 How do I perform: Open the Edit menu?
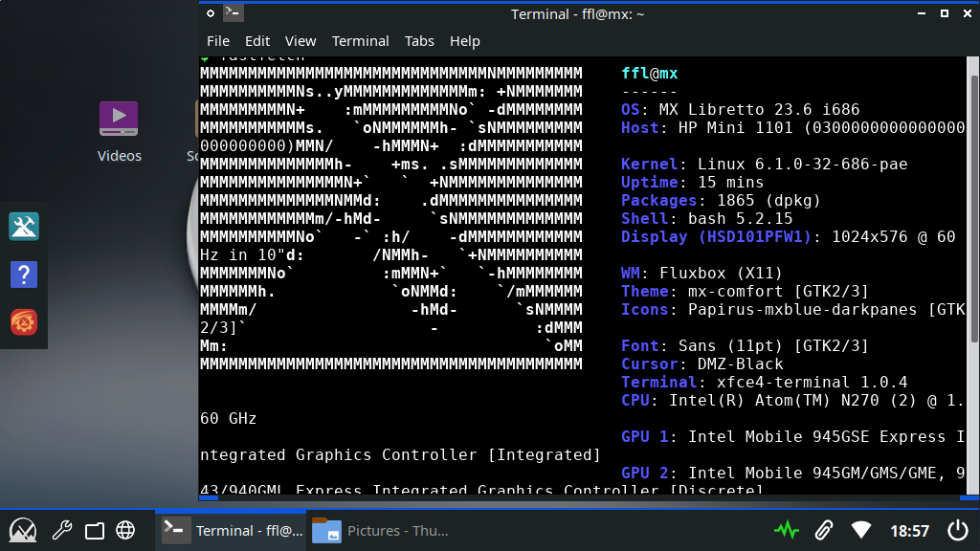click(256, 41)
